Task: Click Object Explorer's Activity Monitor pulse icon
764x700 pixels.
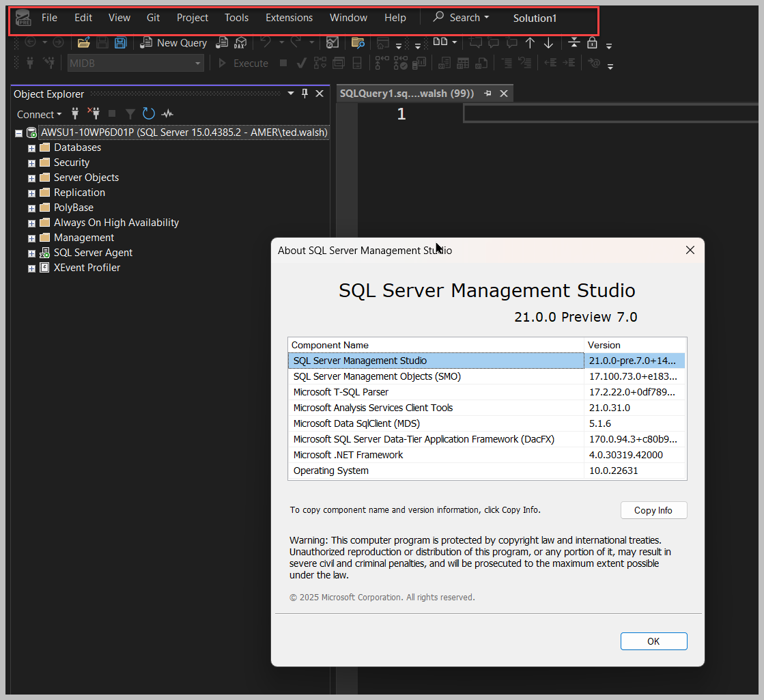Action: pos(167,113)
